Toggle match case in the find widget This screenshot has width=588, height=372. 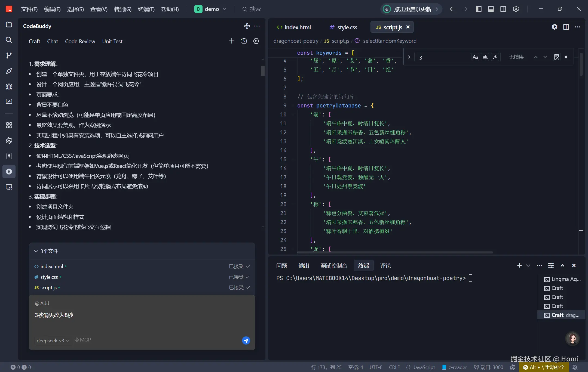point(475,57)
